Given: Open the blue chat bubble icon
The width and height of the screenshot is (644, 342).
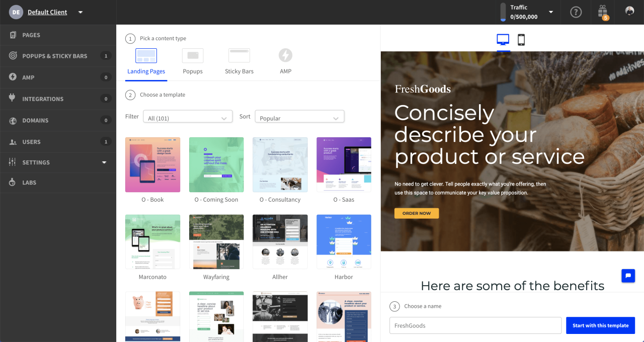Looking at the screenshot, I should click(x=628, y=276).
